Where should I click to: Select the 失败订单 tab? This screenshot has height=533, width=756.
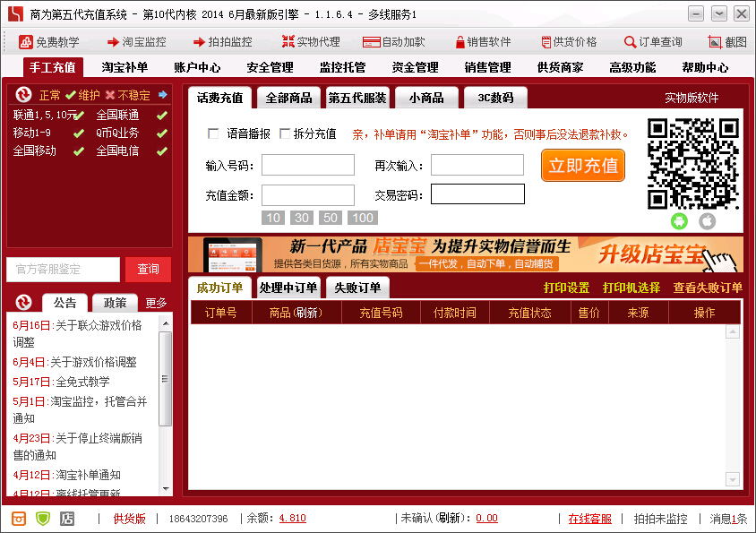coord(357,288)
